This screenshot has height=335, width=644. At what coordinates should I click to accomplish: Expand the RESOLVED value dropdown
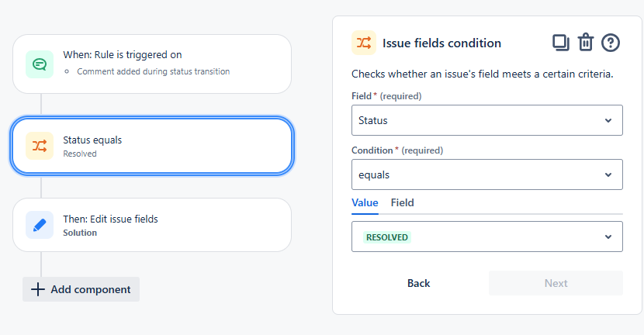pos(487,237)
